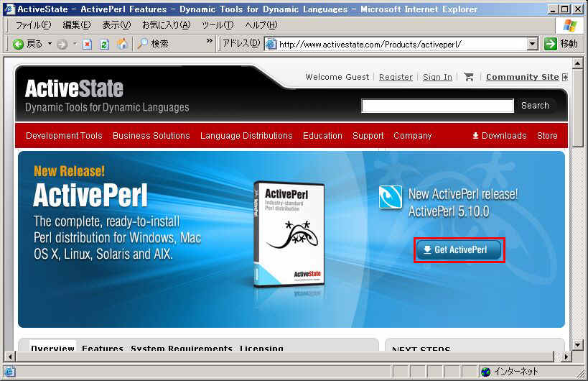This screenshot has height=381, width=588.
Task: Click the vertical scrollbar down arrow
Action: 578,345
